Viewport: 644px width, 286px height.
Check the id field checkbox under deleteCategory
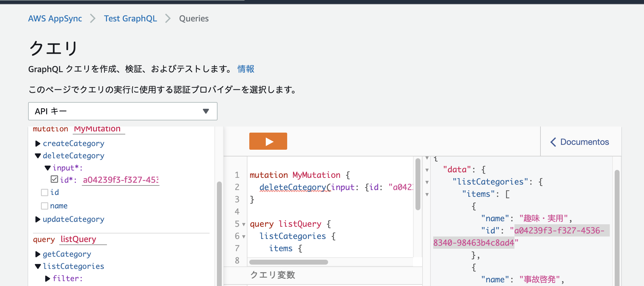(45, 193)
